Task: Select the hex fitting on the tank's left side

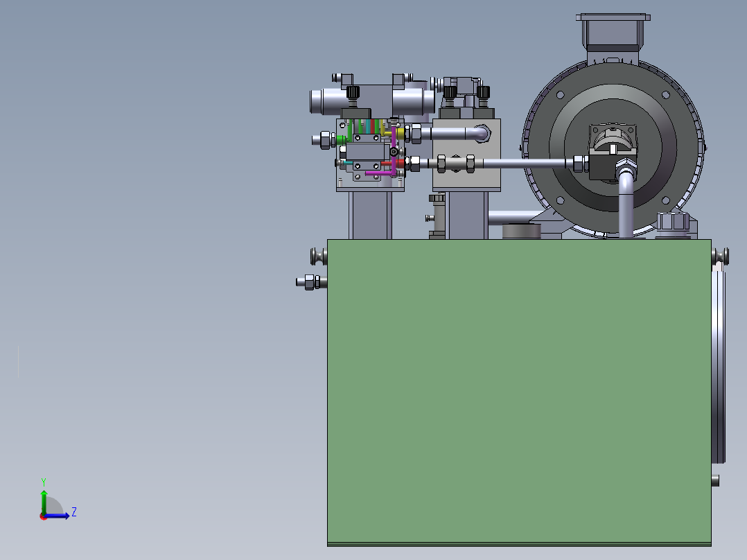Action: coord(312,282)
